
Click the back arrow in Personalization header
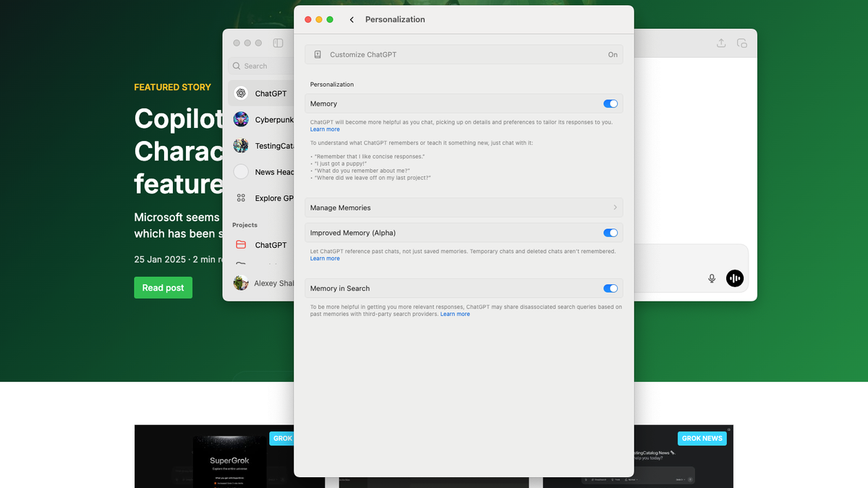(352, 20)
